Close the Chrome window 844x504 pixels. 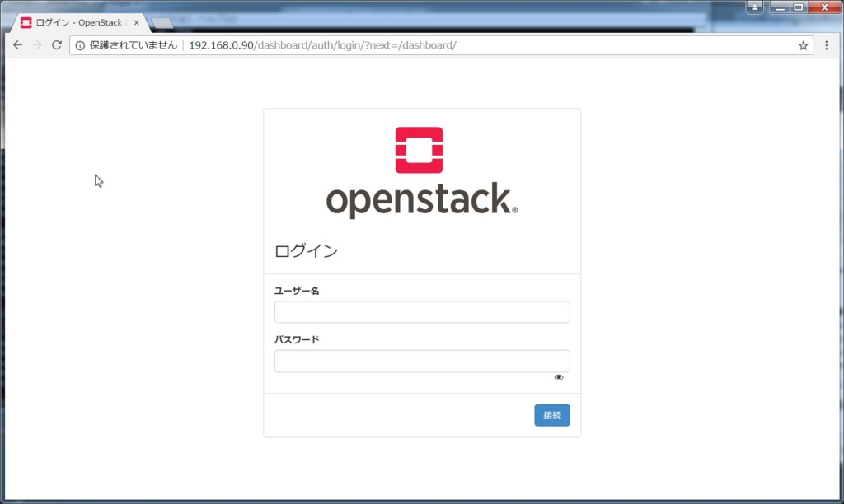(x=824, y=7)
